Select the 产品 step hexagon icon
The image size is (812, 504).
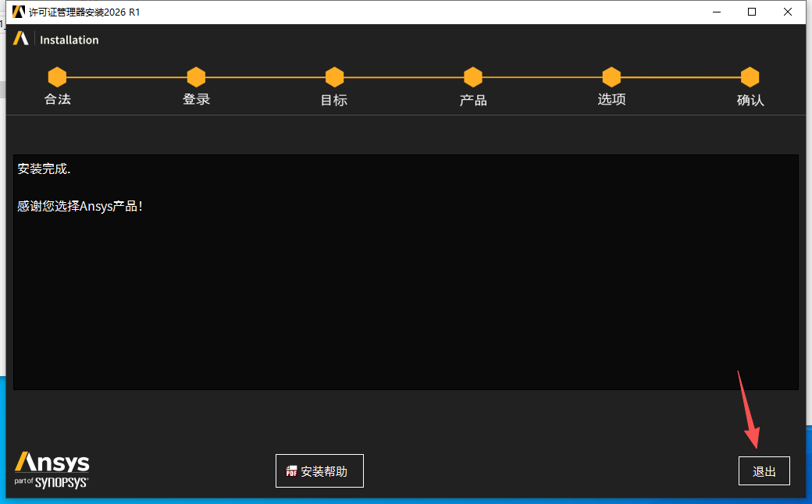[472, 76]
